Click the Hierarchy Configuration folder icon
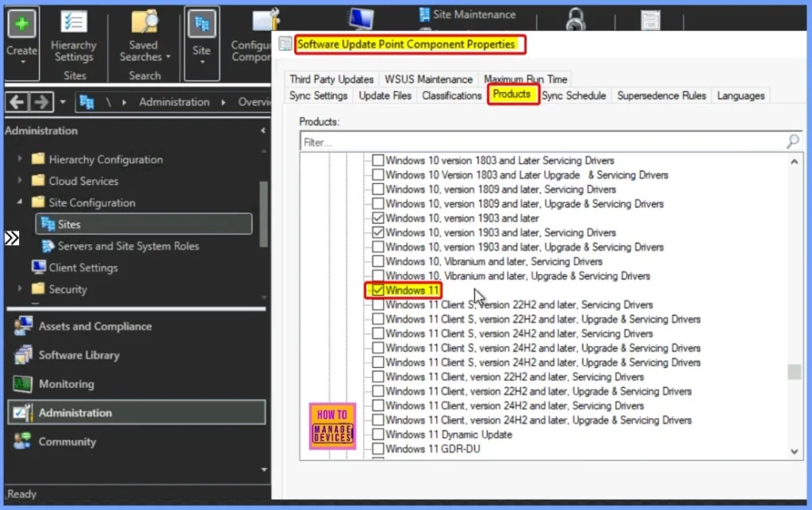Viewport: 812px width, 510px height. [38, 159]
